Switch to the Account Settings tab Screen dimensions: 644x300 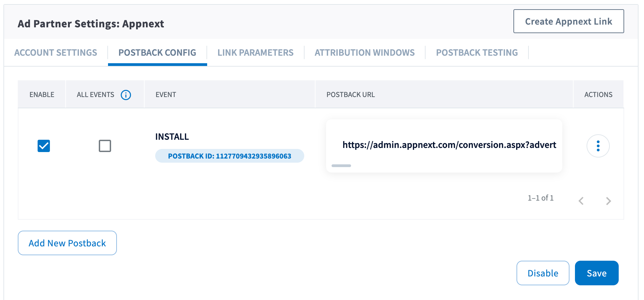click(56, 53)
